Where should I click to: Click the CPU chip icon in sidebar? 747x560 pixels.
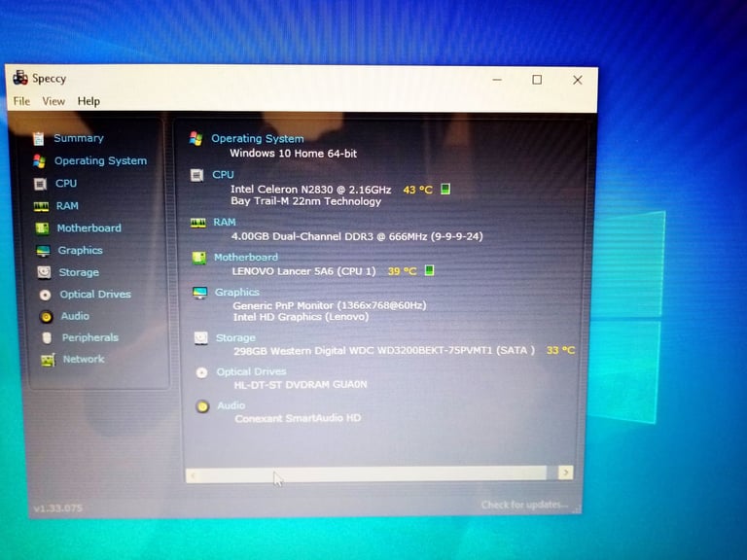(41, 184)
